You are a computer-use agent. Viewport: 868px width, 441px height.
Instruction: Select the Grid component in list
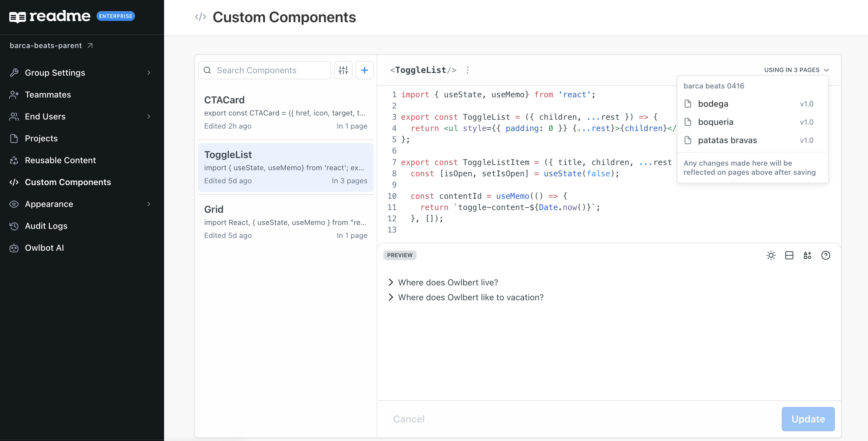285,222
